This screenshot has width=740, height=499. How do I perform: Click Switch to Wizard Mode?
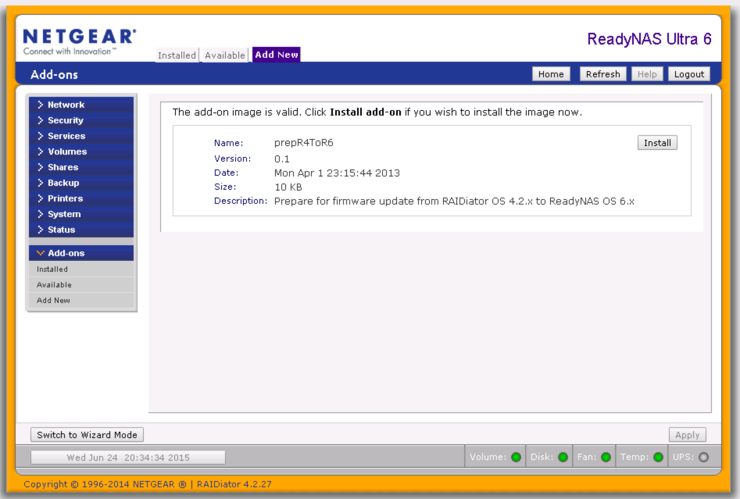coord(87,435)
